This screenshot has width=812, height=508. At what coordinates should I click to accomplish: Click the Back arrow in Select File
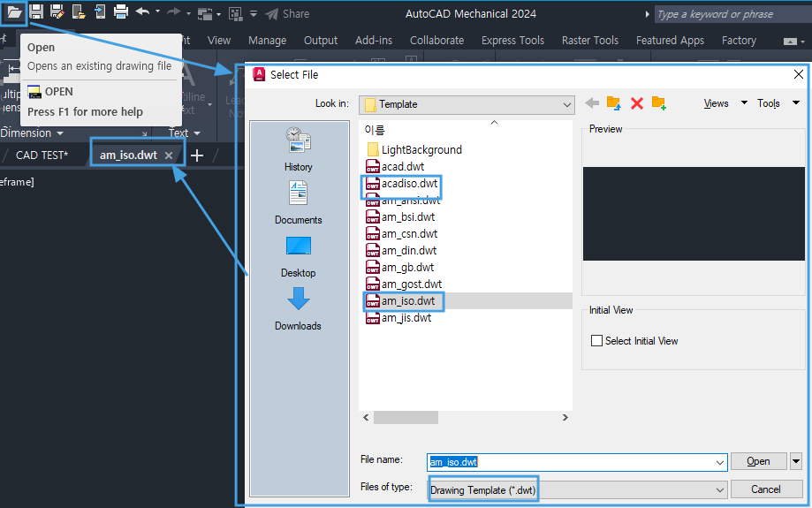(x=592, y=103)
